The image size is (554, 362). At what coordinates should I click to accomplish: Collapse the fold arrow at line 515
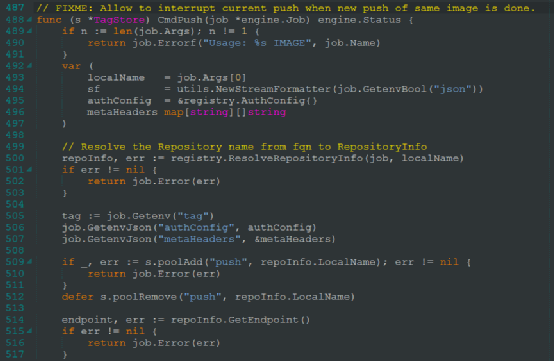(29, 331)
